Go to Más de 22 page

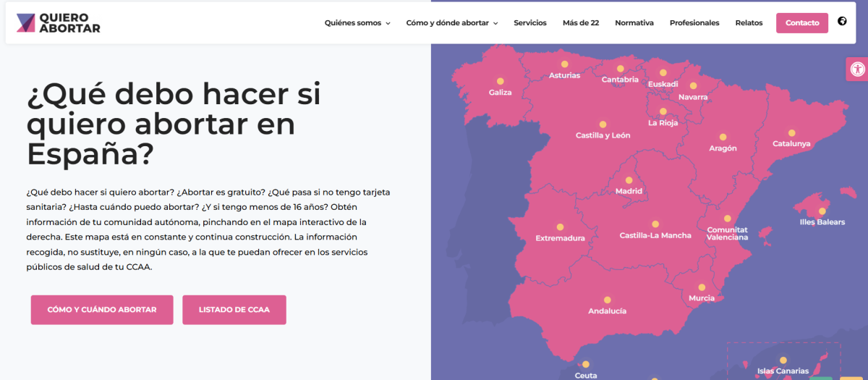(x=581, y=23)
